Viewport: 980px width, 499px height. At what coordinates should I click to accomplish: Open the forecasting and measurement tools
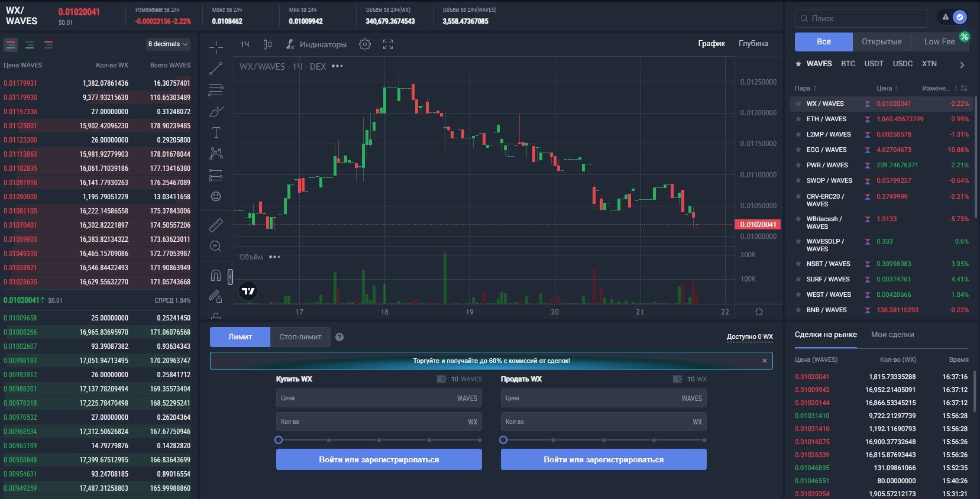pos(216,175)
